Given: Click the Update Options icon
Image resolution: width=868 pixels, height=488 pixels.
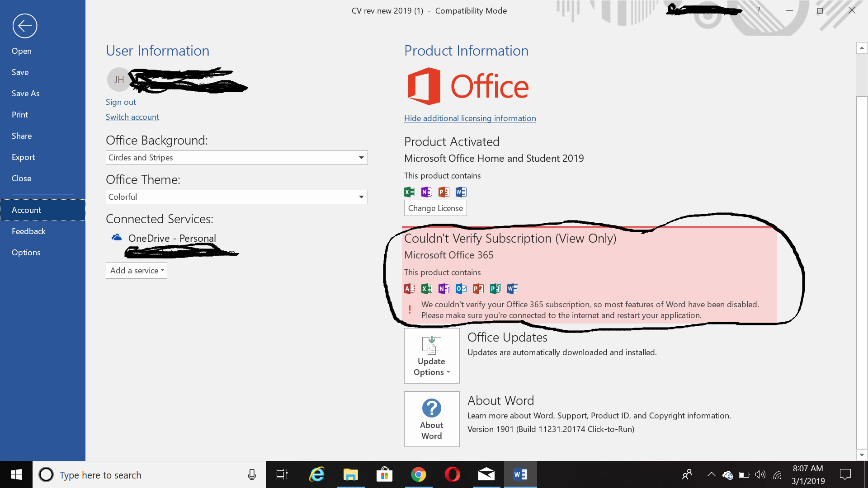Looking at the screenshot, I should click(x=432, y=355).
